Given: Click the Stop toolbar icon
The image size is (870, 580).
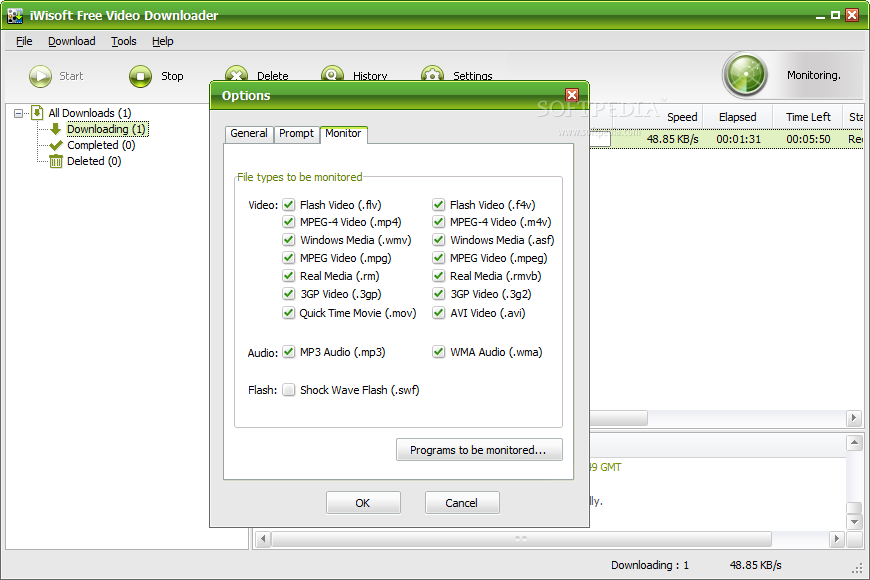Looking at the screenshot, I should [x=140, y=76].
